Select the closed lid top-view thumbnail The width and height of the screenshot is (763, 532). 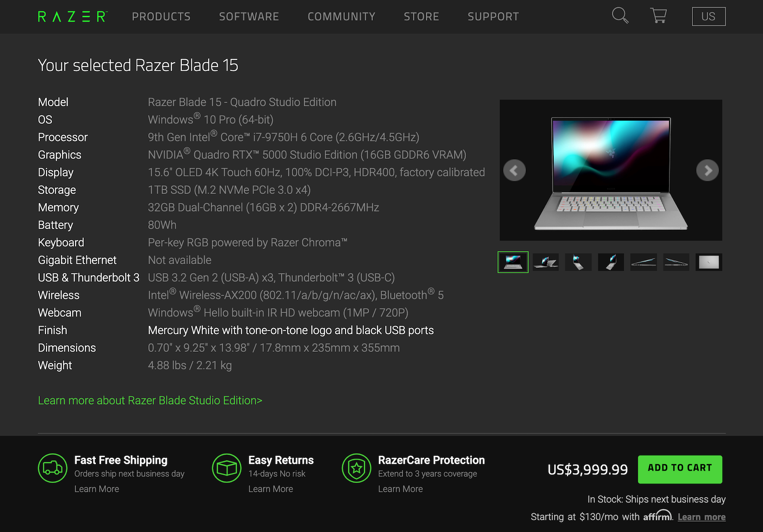tap(709, 262)
